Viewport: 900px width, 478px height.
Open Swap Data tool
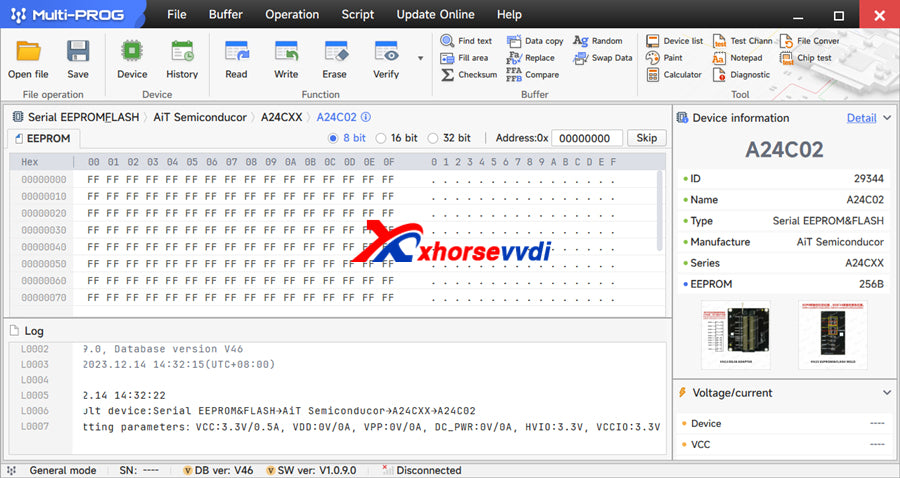[x=603, y=58]
